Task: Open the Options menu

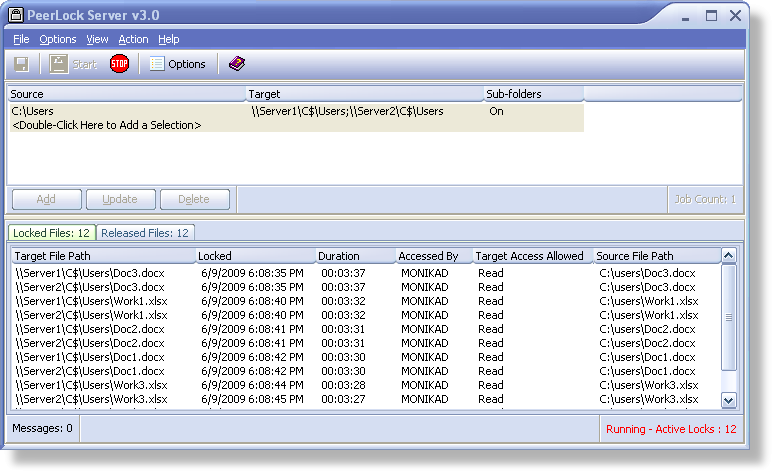Action: coord(58,39)
